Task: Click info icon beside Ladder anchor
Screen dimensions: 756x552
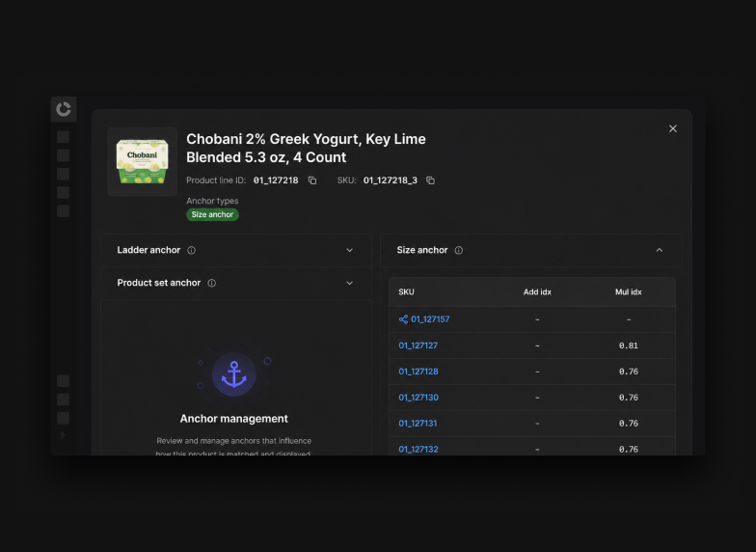Action: click(191, 251)
